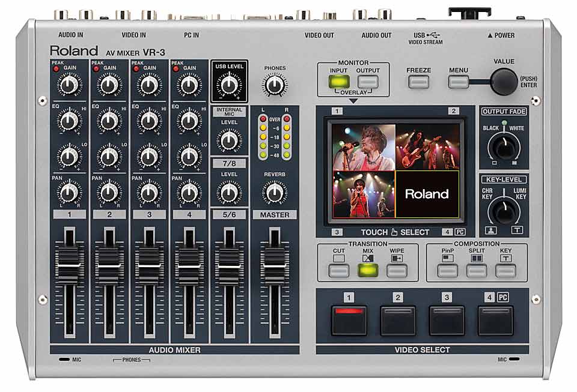Image resolution: width=577 pixels, height=392 pixels.
Task: Select the MONITOR OUTPUT button
Action: 368,82
